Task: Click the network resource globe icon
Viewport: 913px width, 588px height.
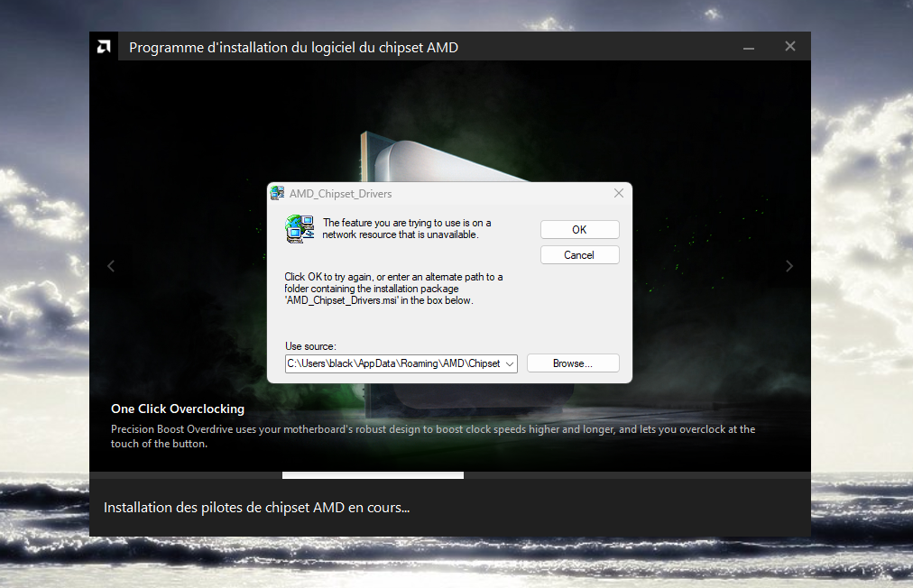Action: pyautogui.click(x=300, y=229)
